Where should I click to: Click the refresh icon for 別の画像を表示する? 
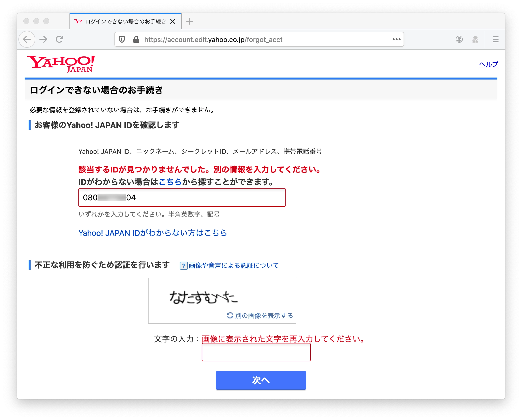(230, 315)
